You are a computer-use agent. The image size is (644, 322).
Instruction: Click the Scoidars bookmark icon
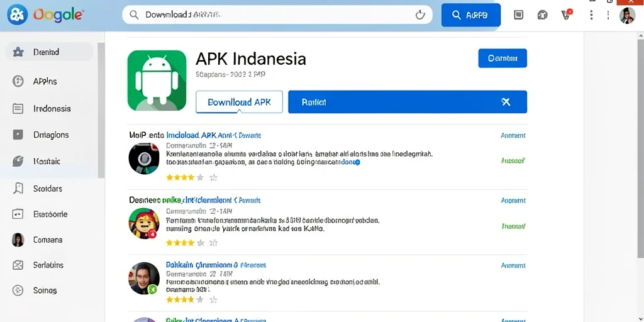[18, 189]
